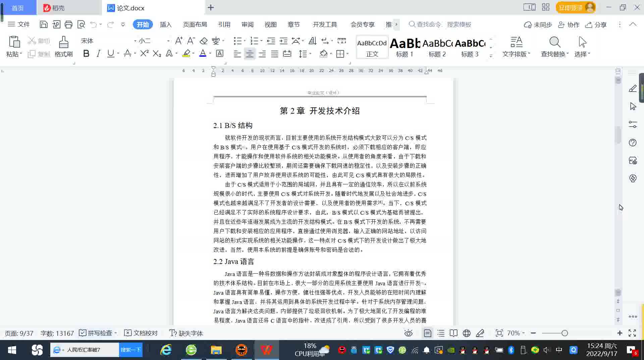Click the Save document icon
Image resolution: width=644 pixels, height=360 pixels.
[x=43, y=25]
